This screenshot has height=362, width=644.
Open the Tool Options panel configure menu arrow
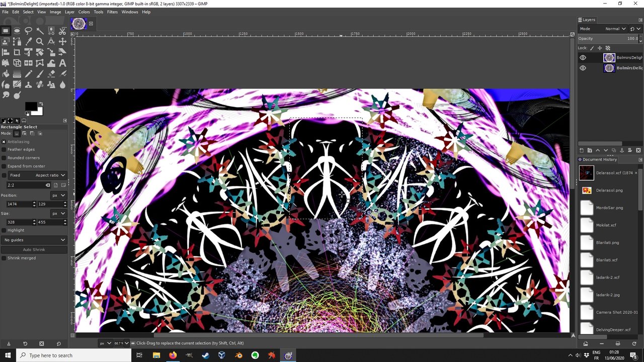[x=65, y=121]
